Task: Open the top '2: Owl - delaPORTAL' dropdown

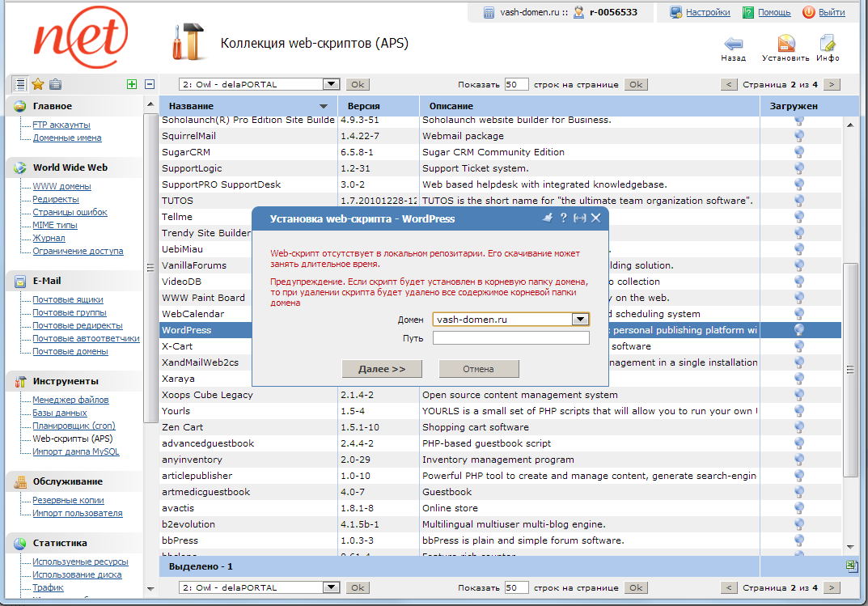Action: tap(330, 83)
